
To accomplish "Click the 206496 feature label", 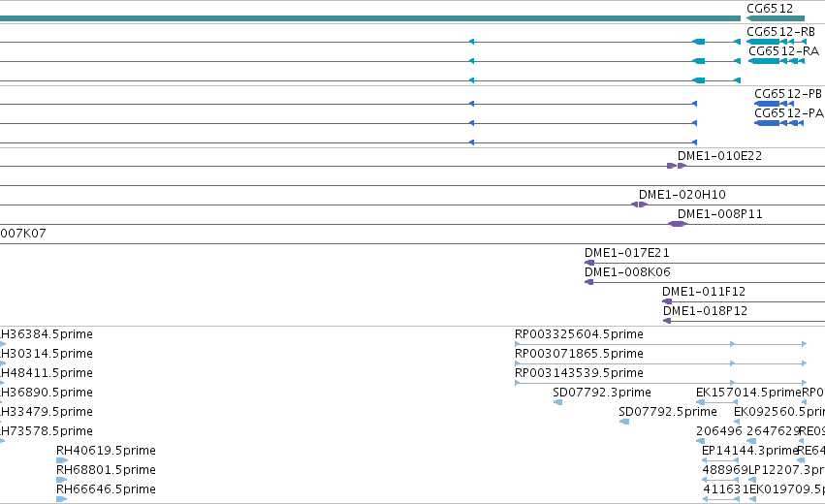I will tap(718, 431).
